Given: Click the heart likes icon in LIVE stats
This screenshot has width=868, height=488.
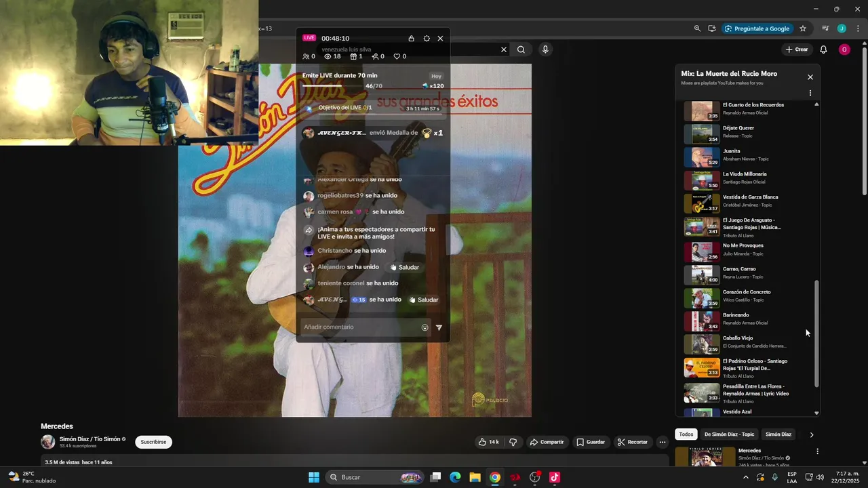Looking at the screenshot, I should [397, 57].
